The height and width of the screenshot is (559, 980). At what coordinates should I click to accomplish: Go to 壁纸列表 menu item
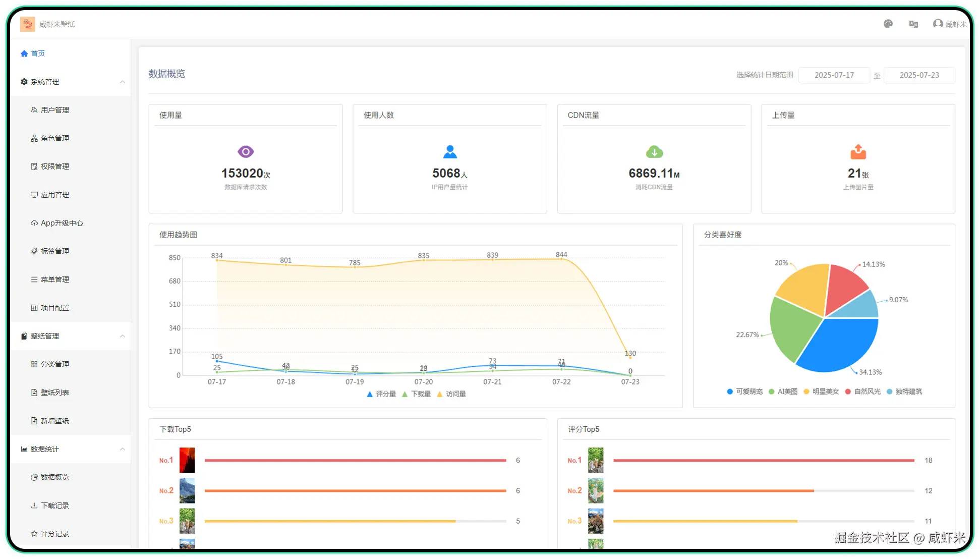(x=55, y=393)
